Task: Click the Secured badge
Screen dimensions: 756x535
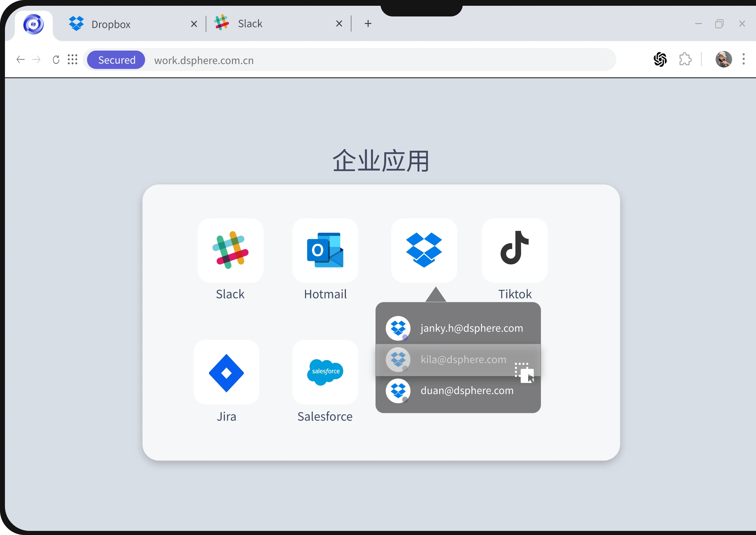Action: tap(117, 60)
